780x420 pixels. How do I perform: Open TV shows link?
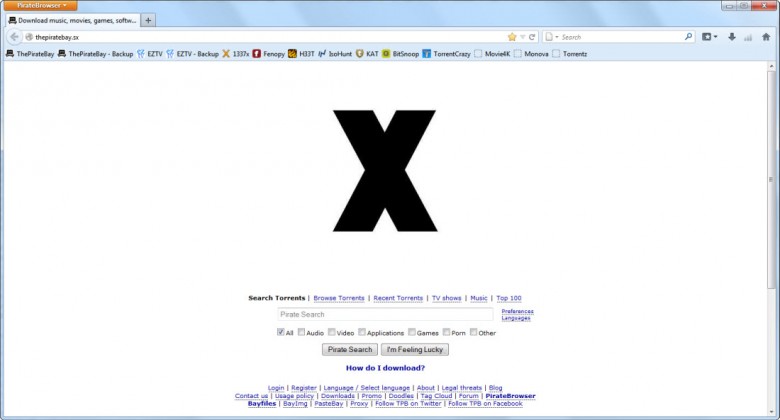[446, 298]
